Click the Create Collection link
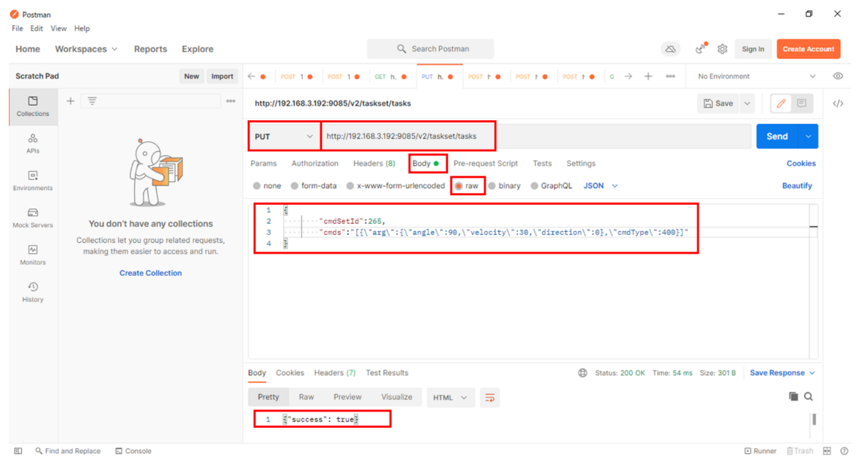Image resolution: width=868 pixels, height=468 pixels. (x=150, y=273)
